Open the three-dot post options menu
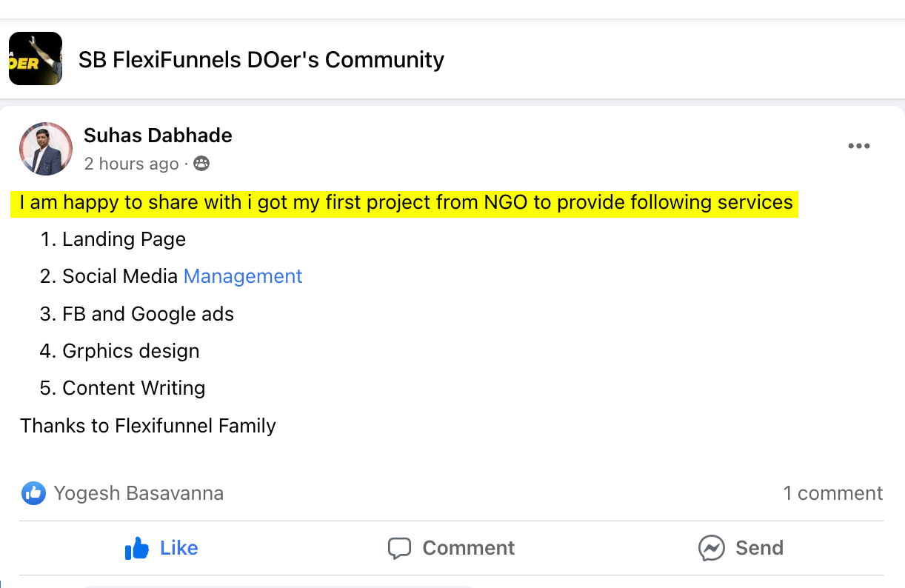The image size is (905, 588). (x=858, y=146)
